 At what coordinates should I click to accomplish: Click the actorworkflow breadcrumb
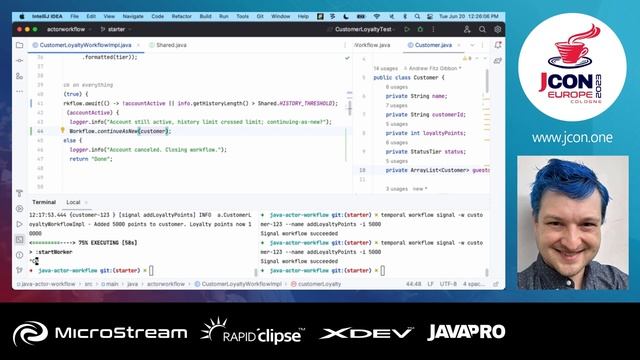coord(166,284)
